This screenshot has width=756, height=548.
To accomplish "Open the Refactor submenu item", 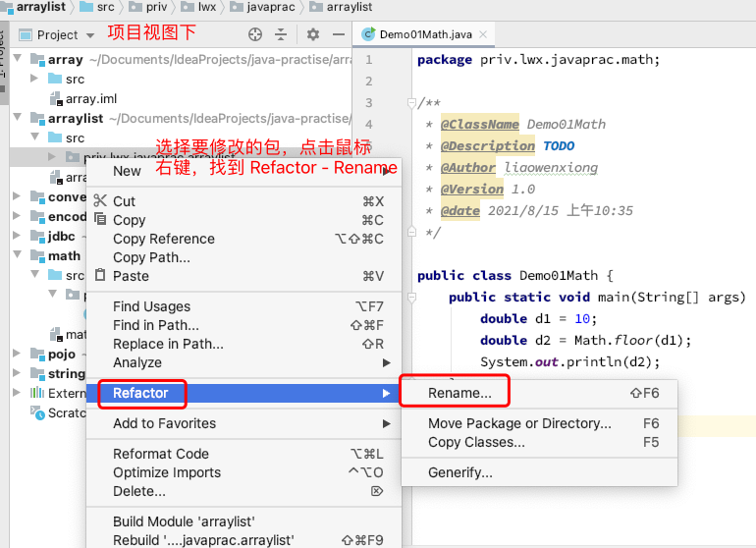I will point(243,393).
